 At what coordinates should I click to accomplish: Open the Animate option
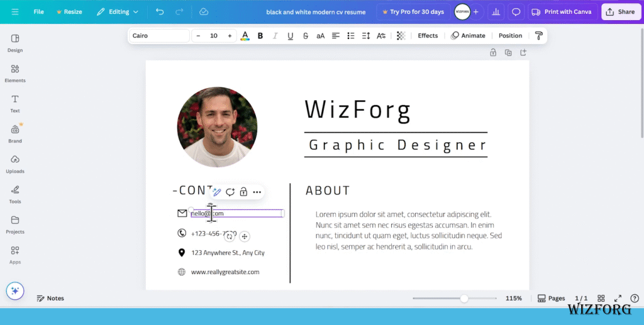tap(468, 36)
